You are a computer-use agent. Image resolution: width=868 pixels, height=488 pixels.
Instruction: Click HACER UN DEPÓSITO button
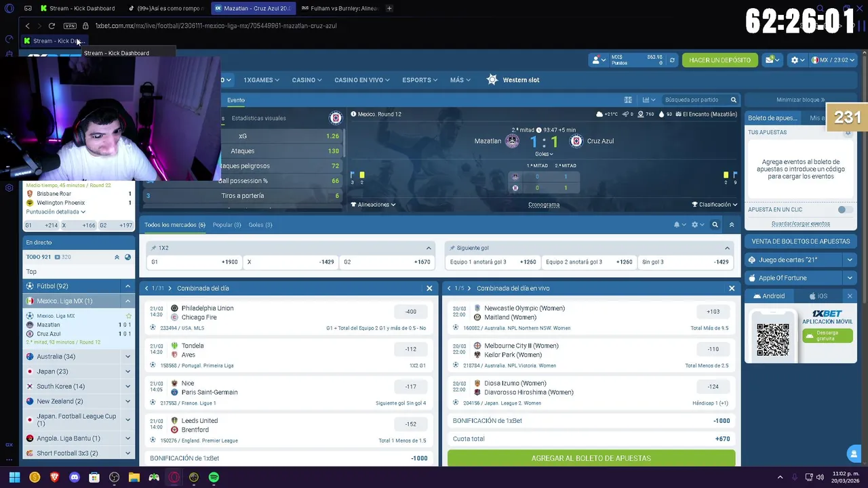point(719,60)
